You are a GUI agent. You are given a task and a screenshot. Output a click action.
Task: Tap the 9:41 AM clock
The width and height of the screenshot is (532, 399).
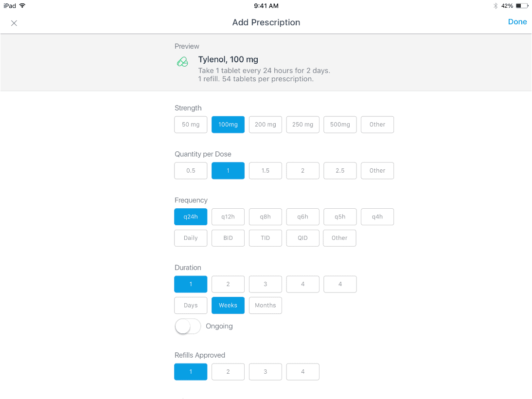pyautogui.click(x=266, y=6)
